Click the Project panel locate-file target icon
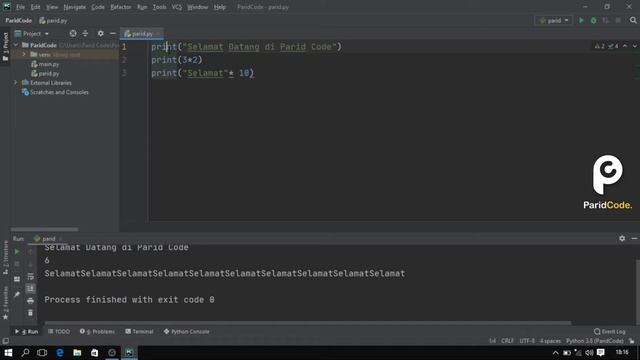The image size is (640, 360). pyautogui.click(x=73, y=33)
